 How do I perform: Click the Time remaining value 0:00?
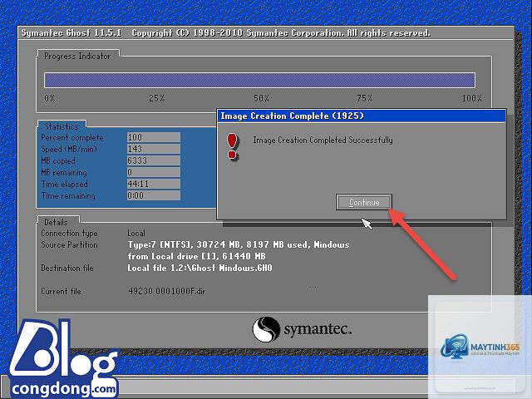[154, 195]
